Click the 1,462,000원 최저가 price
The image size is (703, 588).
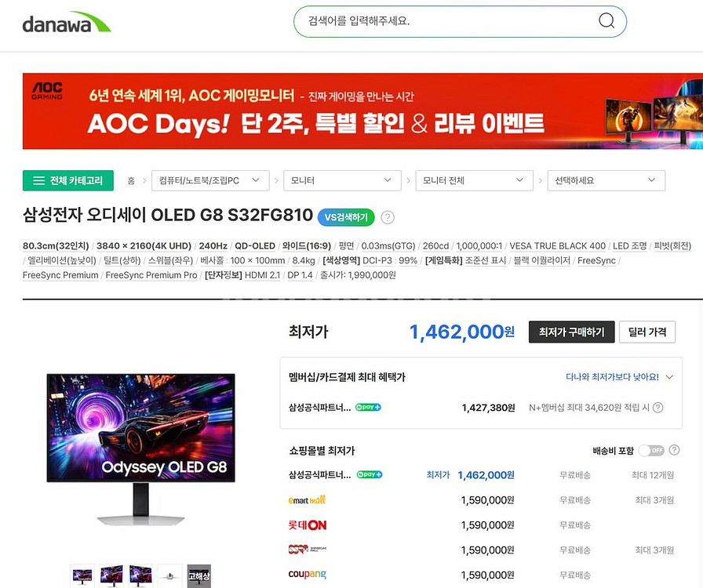pyautogui.click(x=462, y=332)
